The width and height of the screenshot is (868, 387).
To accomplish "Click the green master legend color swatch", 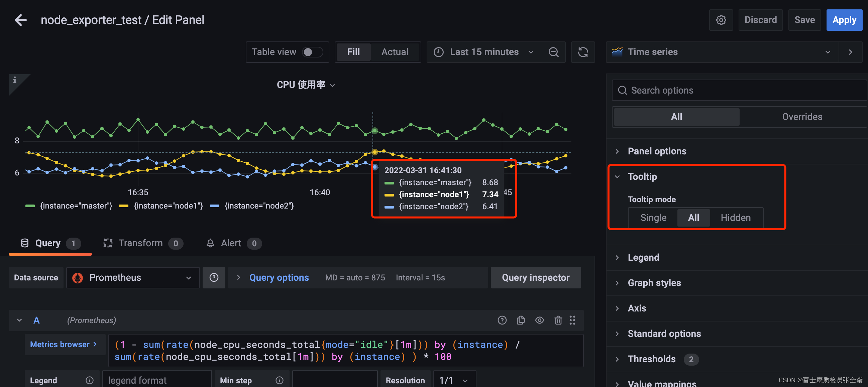I will [30, 206].
